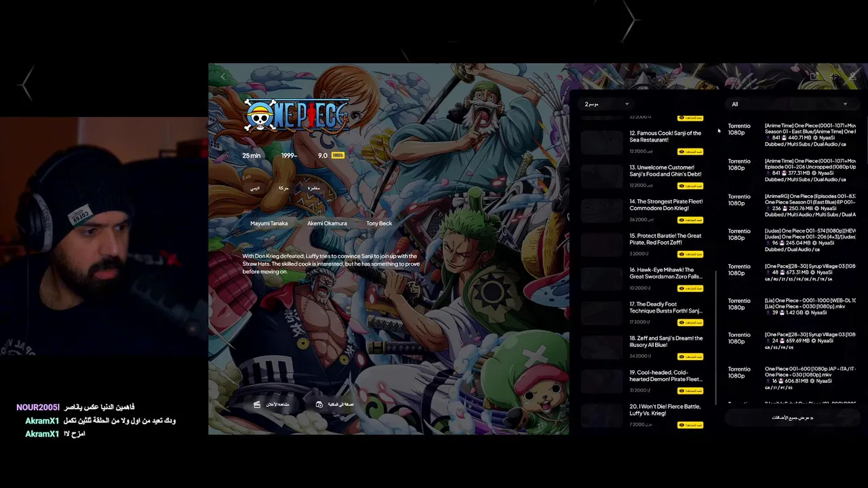Toggle watched badge for episode 18 Zeff and Sanji's Dream
Viewport: 868px width, 488px height.
pyautogui.click(x=690, y=357)
